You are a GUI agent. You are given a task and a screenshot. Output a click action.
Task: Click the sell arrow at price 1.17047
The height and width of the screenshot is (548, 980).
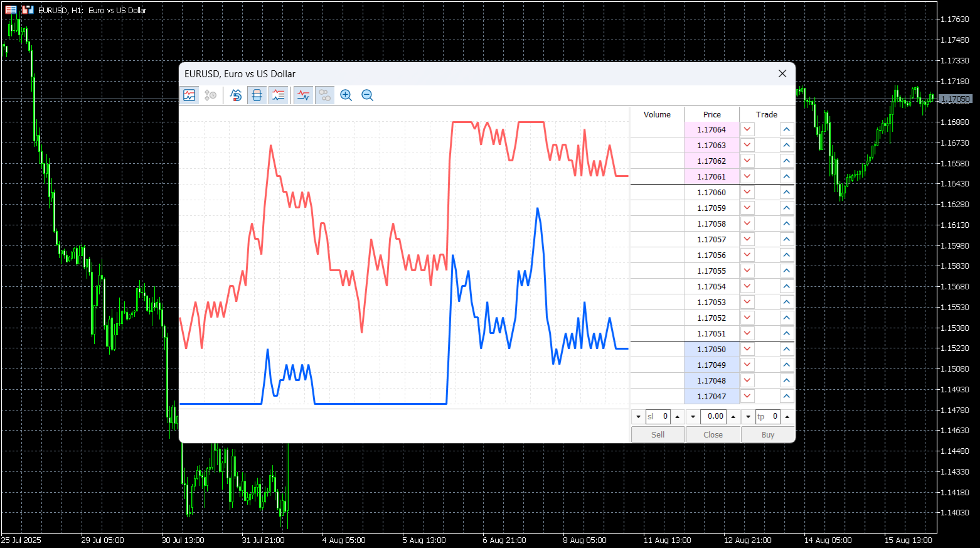pos(747,396)
